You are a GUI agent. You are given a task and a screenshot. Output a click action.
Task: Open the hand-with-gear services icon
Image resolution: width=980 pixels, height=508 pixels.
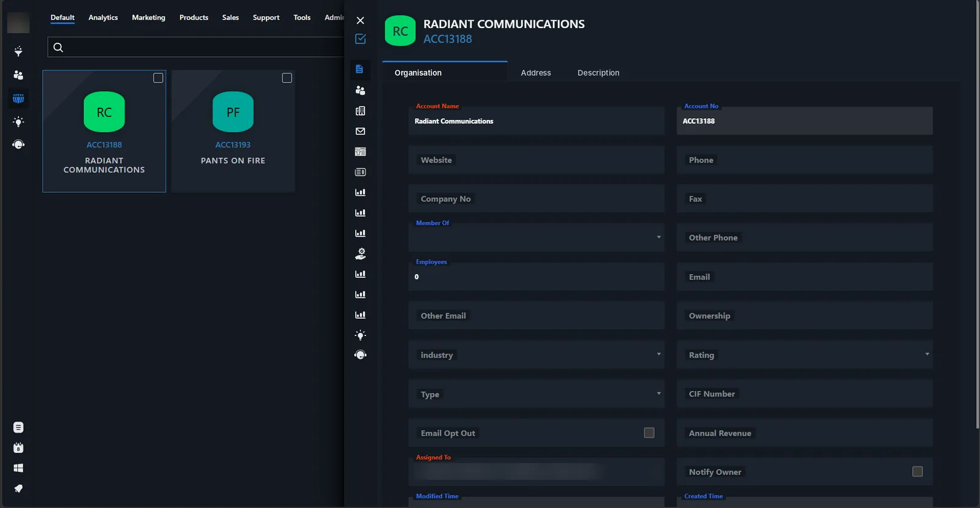click(x=360, y=253)
